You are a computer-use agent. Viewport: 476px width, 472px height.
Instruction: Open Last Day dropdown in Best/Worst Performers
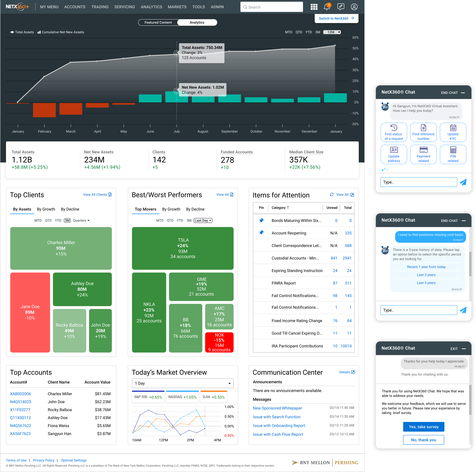[203, 220]
